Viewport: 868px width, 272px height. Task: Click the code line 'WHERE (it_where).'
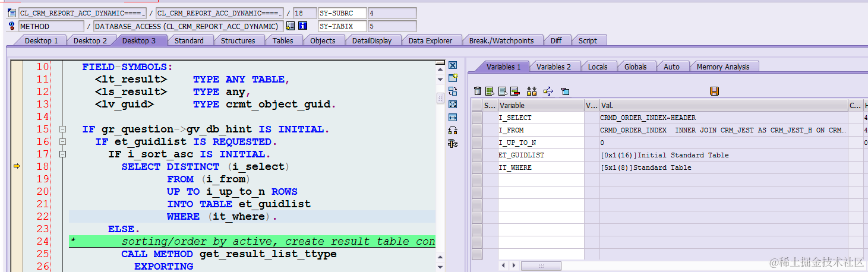tap(222, 217)
